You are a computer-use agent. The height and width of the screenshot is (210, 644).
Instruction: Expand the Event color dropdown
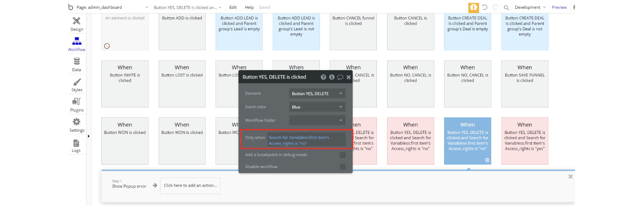click(x=317, y=107)
